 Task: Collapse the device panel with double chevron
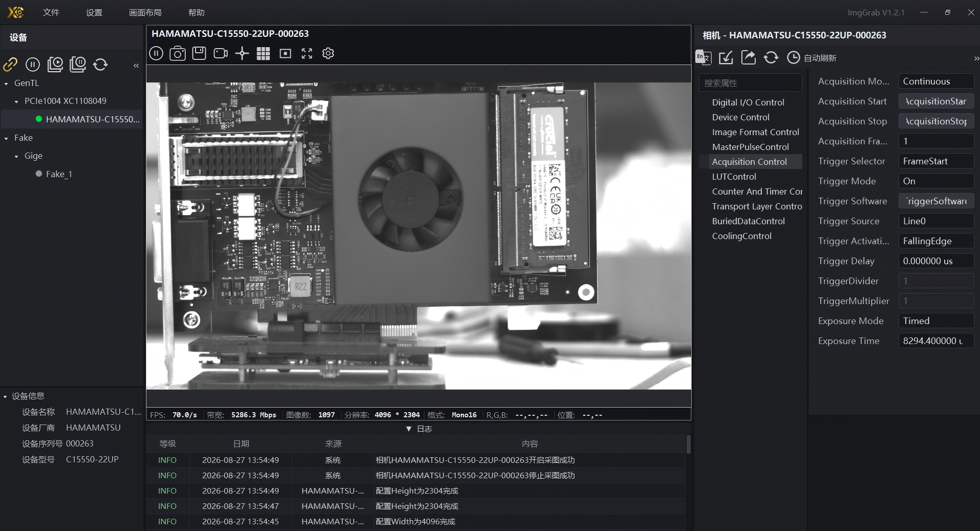coord(136,66)
